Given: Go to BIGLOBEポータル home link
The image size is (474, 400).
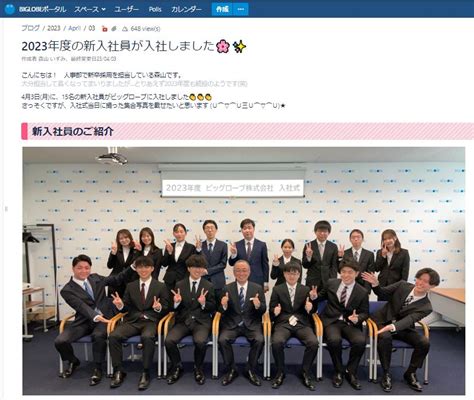Looking at the screenshot, I should click(x=42, y=9).
